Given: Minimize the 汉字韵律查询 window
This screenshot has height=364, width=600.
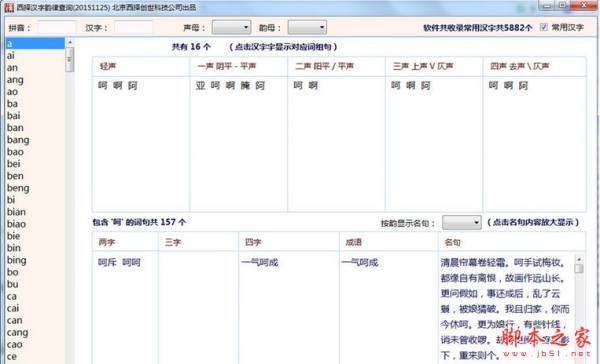Looking at the screenshot, I should 546,5.
